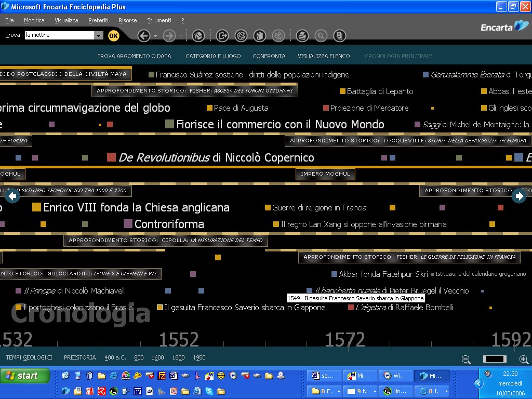532x399 pixels.
Task: Jump to the Tempi Geologici era
Action: pos(29,357)
